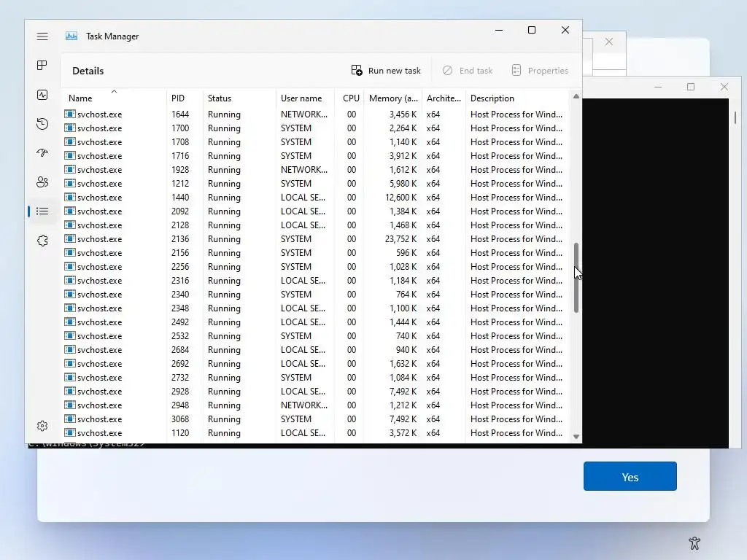
Task: Click the scroll down arrow of process list
Action: [x=576, y=437]
